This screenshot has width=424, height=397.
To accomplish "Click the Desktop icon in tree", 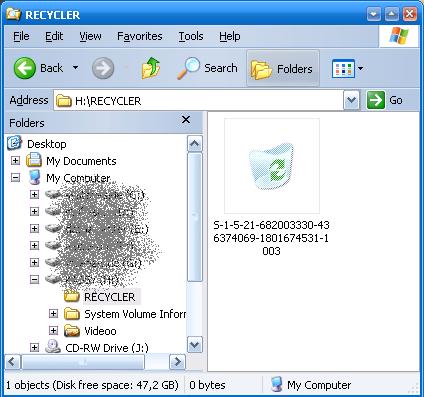I will [15, 143].
